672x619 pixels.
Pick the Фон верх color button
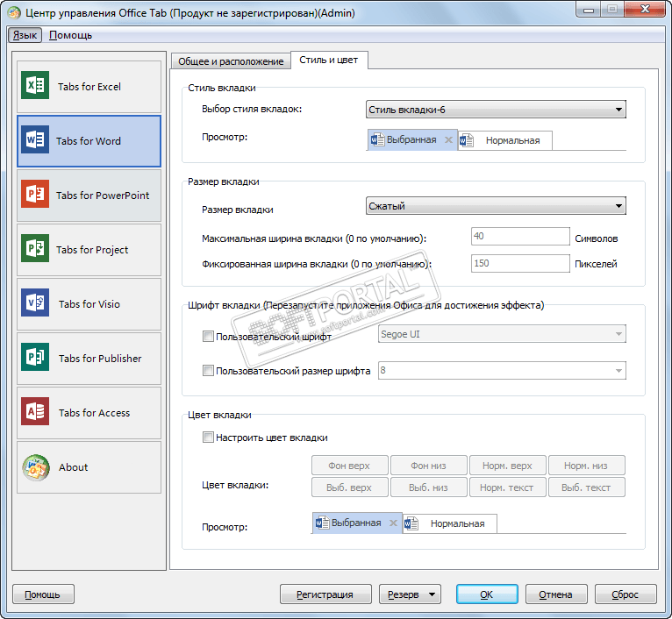click(350, 466)
